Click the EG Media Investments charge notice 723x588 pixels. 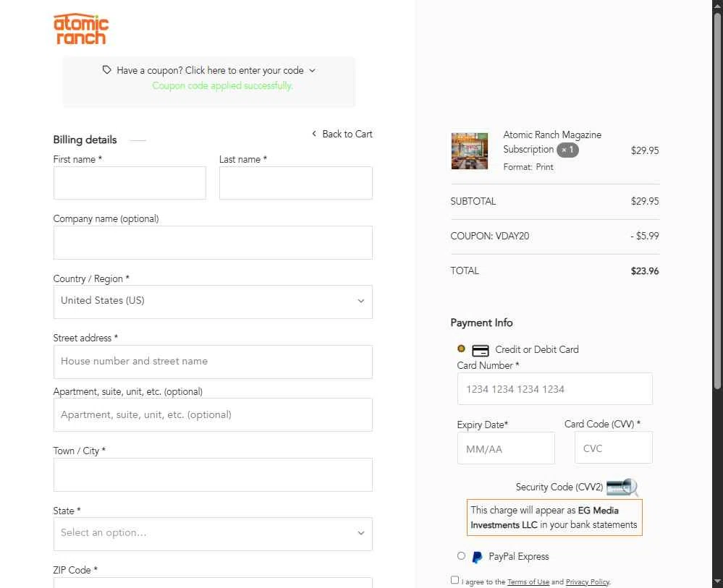(554, 518)
